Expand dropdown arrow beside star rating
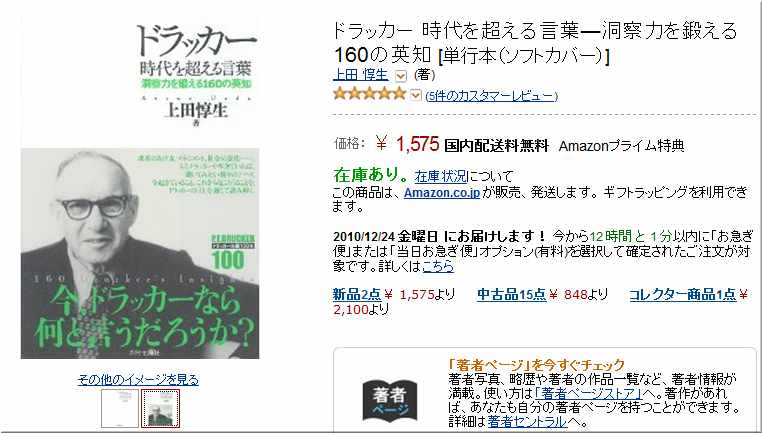 (x=416, y=95)
